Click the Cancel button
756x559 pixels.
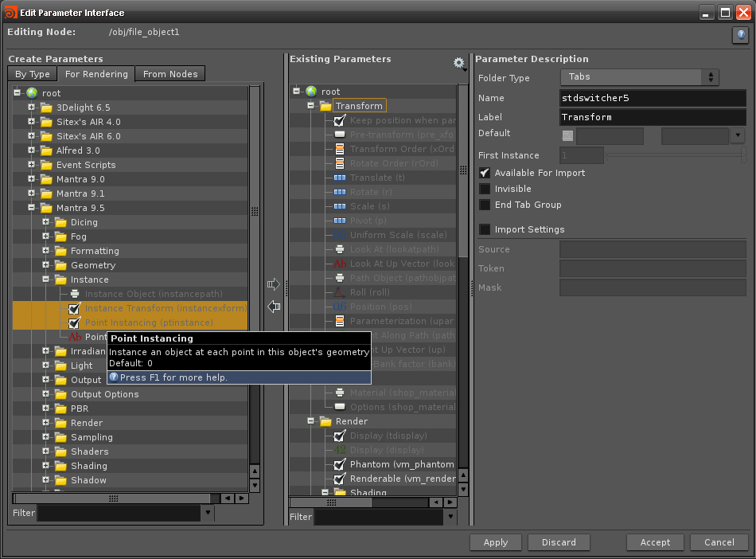719,542
